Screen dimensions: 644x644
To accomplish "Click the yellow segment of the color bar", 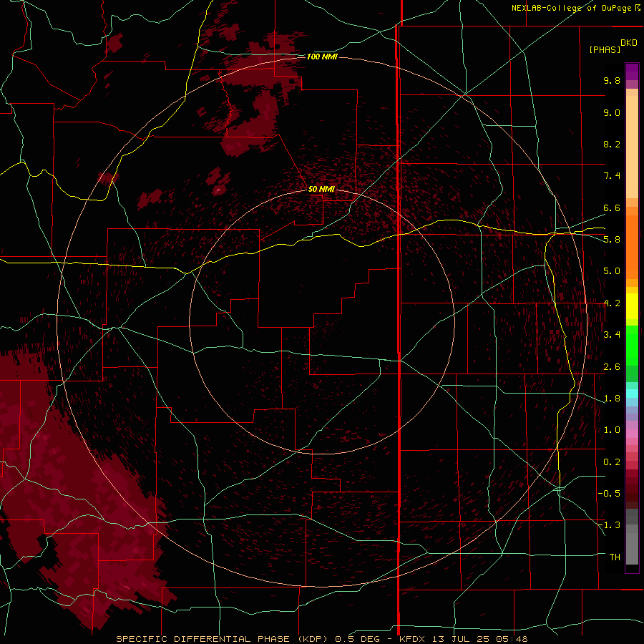I will tap(632, 306).
